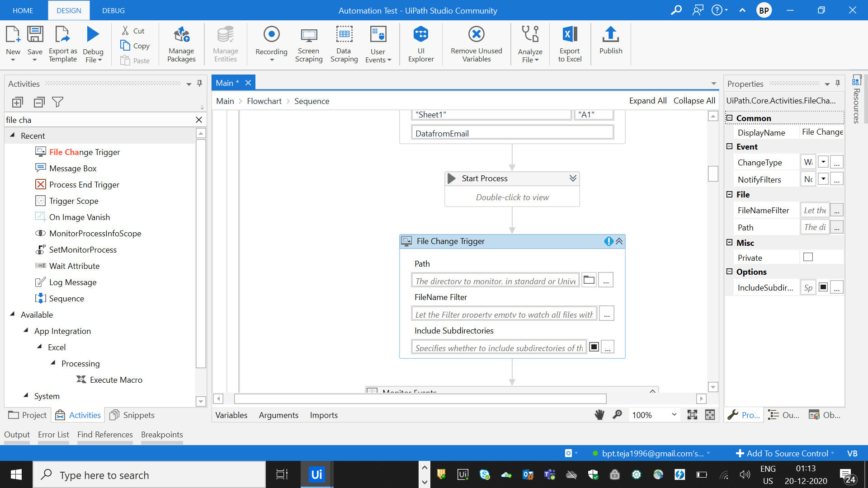The image size is (868, 488).
Task: Click Expand All link
Action: click(x=648, y=101)
